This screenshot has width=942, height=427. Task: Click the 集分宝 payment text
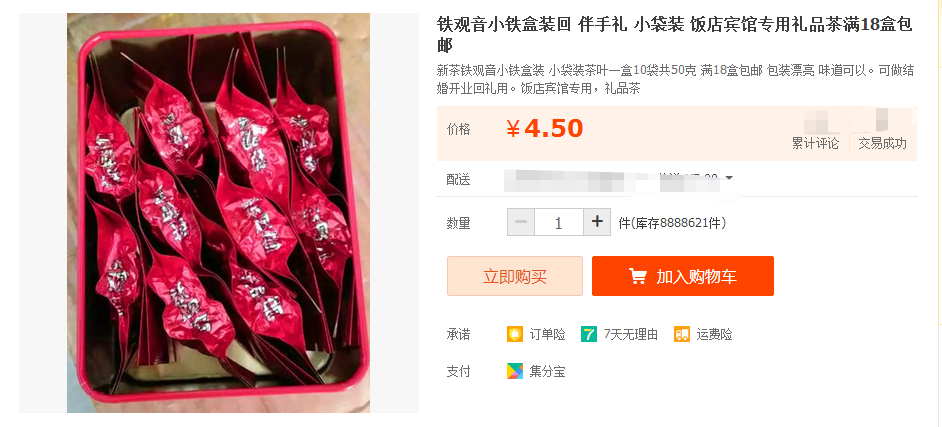tap(547, 372)
